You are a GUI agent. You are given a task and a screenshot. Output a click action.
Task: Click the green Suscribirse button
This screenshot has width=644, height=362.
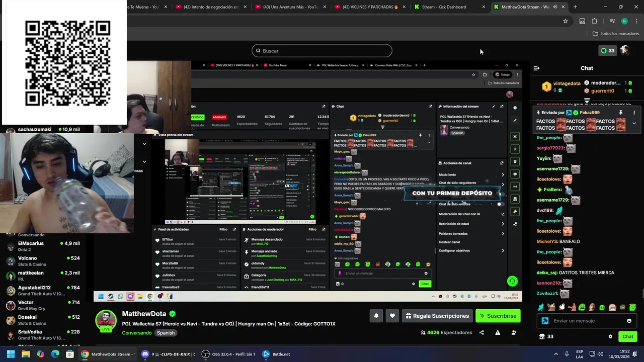[498, 316]
